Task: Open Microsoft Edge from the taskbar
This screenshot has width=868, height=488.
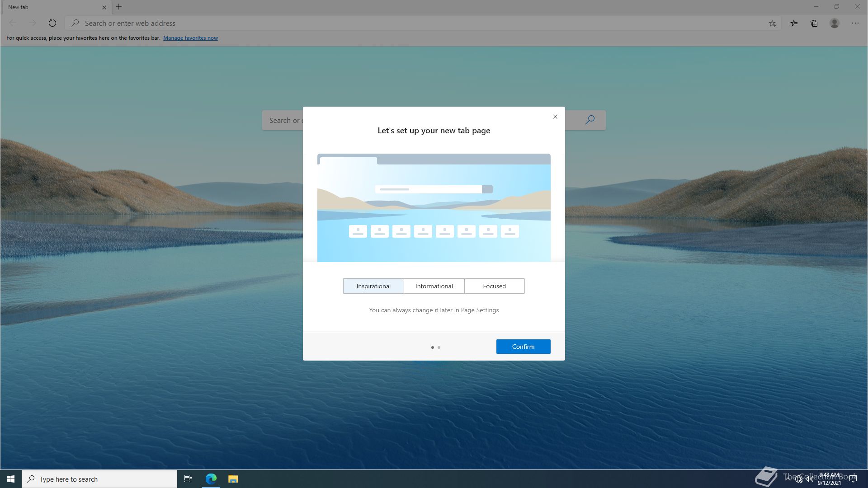Action: point(211,479)
